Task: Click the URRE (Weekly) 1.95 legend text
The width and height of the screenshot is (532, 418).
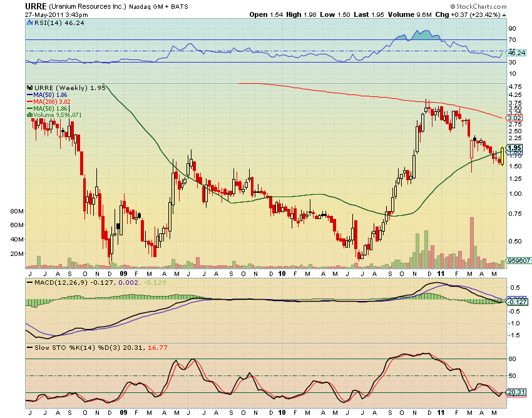Action: 70,88
